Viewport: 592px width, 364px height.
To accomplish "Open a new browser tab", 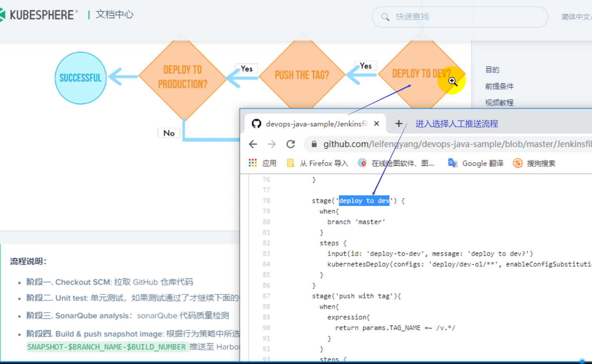I will (x=399, y=124).
